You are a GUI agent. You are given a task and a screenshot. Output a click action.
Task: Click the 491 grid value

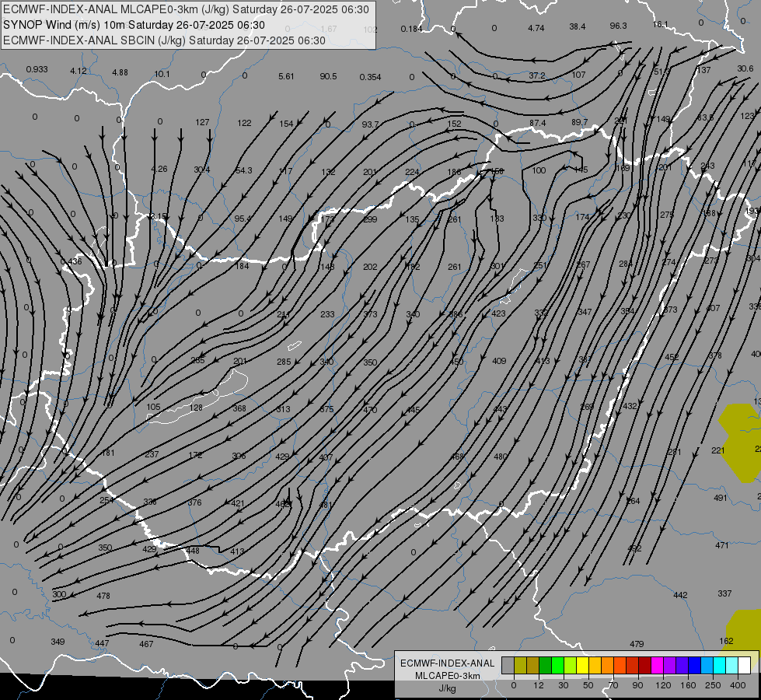point(721,498)
